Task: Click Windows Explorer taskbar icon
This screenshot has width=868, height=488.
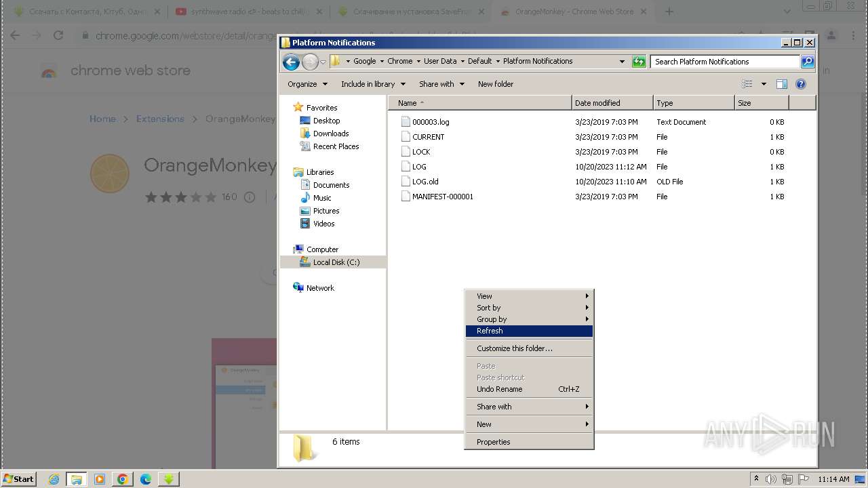Action: tap(77, 479)
